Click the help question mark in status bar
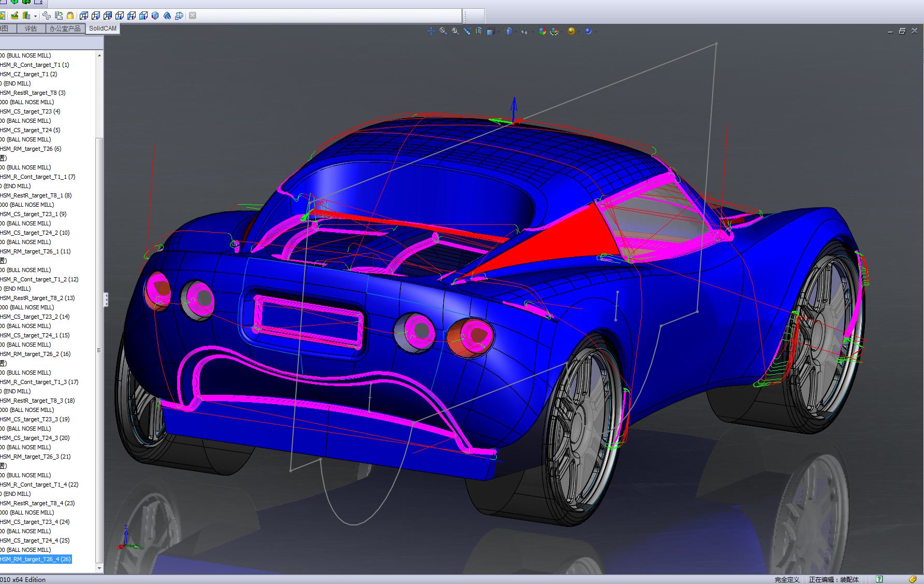 tap(879, 579)
